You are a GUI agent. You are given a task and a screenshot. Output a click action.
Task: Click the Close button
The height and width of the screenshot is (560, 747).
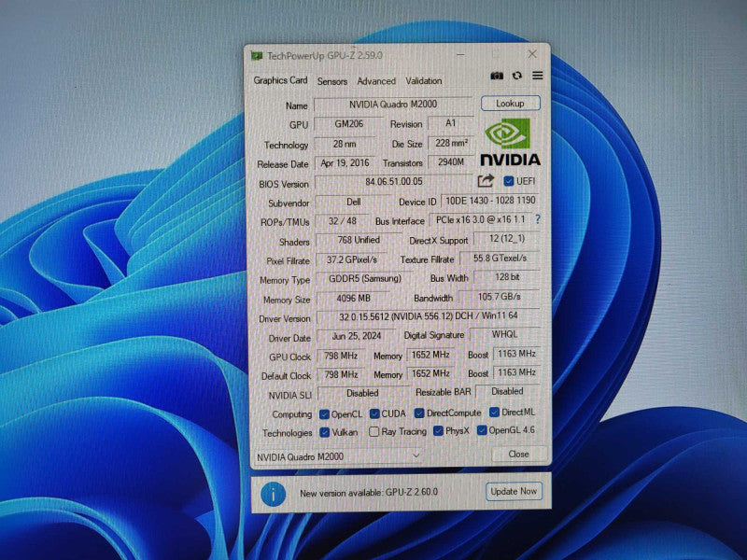pyautogui.click(x=519, y=454)
